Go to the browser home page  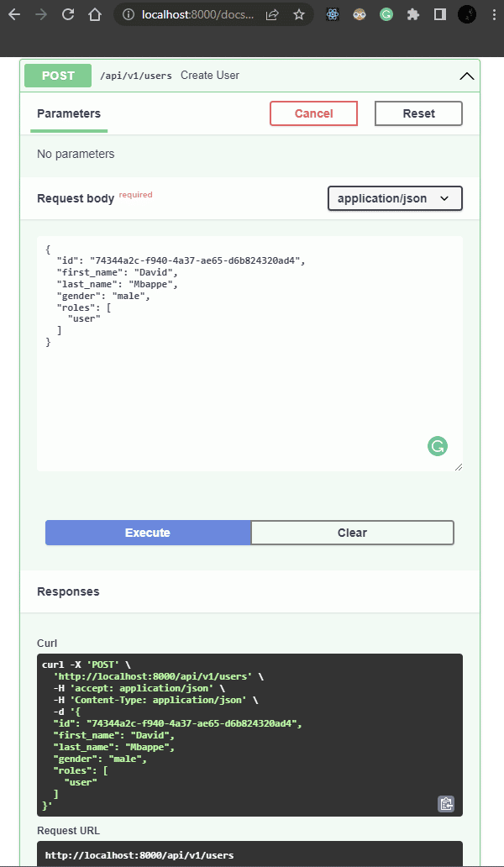[93, 14]
